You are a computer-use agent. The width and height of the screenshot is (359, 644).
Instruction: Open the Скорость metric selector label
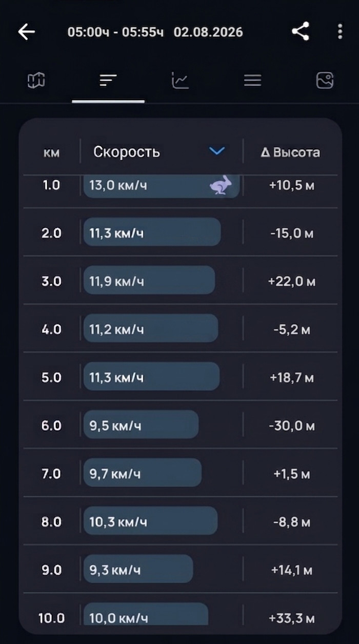(127, 152)
